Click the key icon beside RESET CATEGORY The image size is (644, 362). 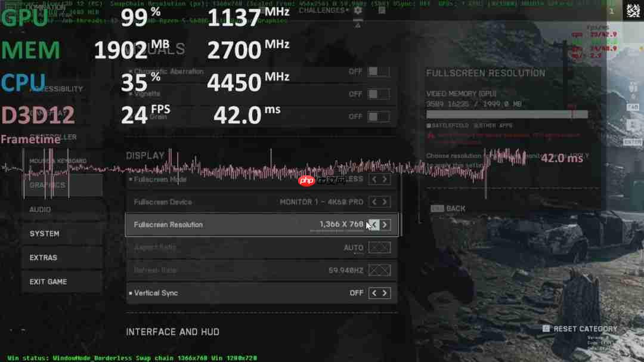pyautogui.click(x=546, y=328)
